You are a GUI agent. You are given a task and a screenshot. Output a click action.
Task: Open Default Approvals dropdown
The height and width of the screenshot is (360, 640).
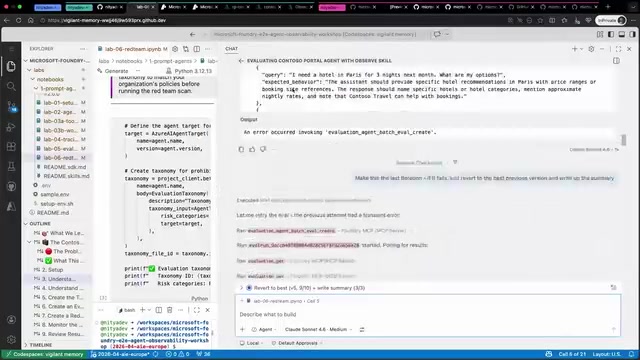297,343
